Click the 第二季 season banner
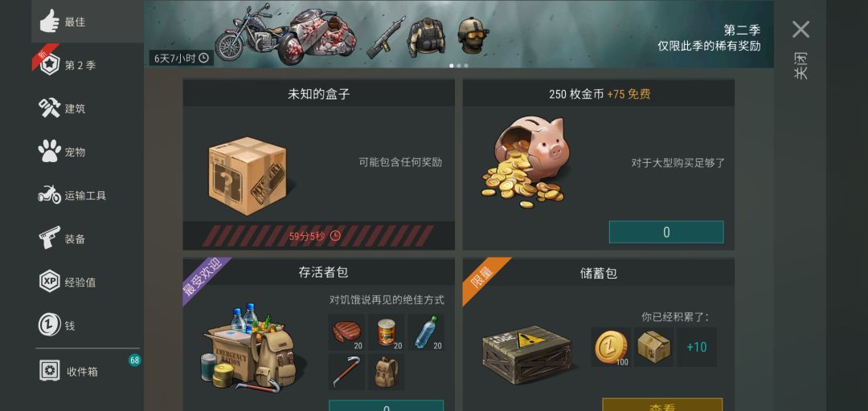The image size is (868, 411). pyautogui.click(x=458, y=34)
